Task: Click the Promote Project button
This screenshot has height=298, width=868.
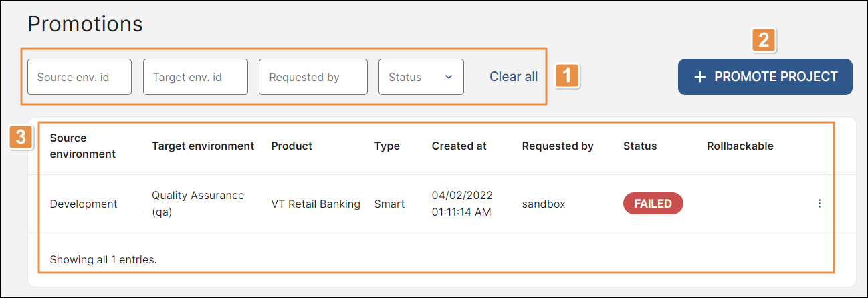Action: click(765, 77)
